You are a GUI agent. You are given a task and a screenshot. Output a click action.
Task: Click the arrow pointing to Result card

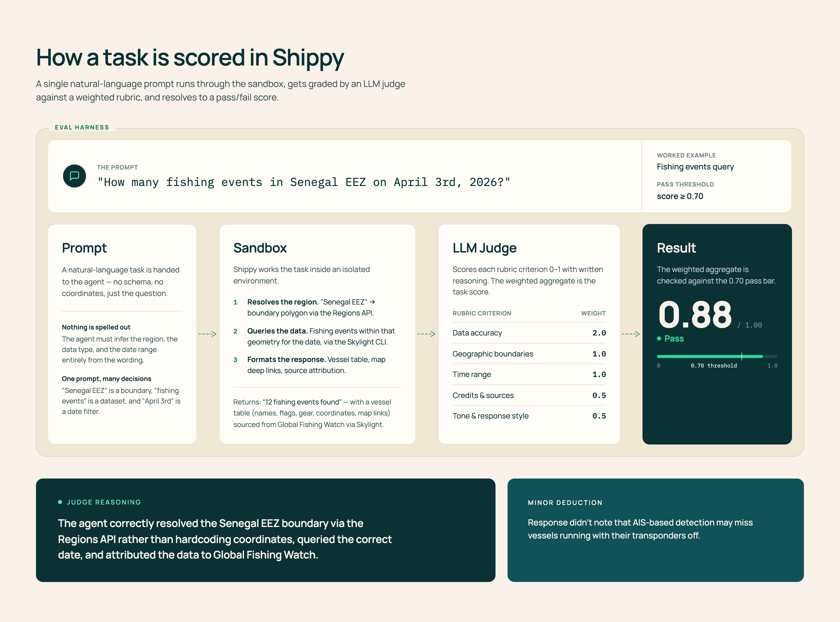(631, 334)
